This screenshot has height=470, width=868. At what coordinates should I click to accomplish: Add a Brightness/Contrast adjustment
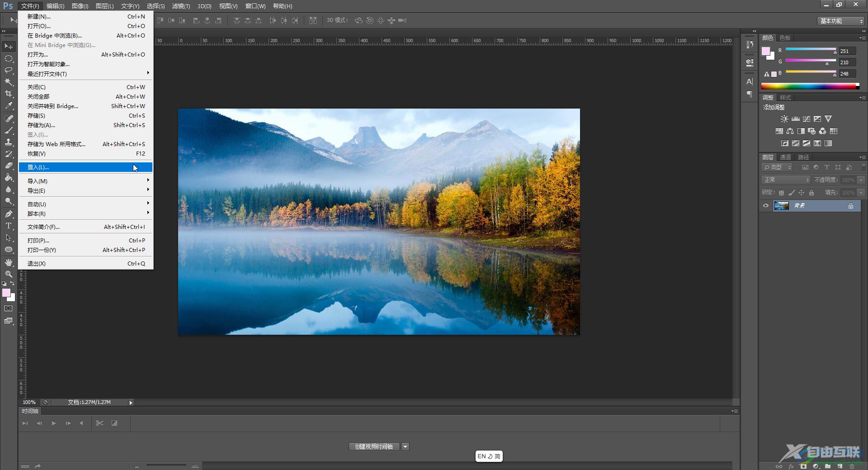pyautogui.click(x=784, y=119)
